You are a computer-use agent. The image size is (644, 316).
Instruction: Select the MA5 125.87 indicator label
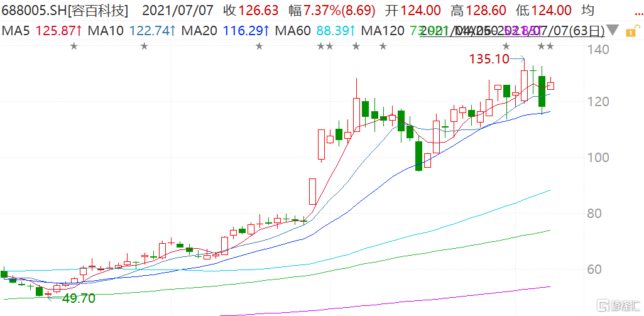pyautogui.click(x=41, y=30)
